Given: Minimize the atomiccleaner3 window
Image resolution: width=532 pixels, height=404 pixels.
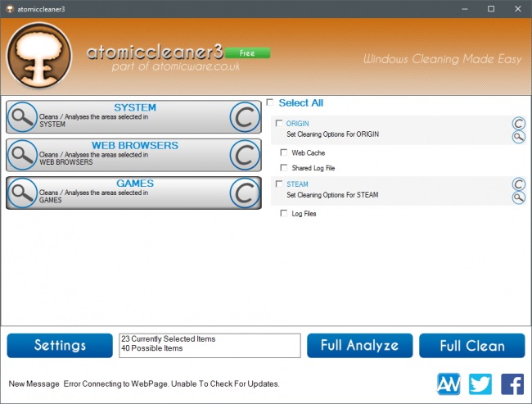Looking at the screenshot, I should [465, 9].
